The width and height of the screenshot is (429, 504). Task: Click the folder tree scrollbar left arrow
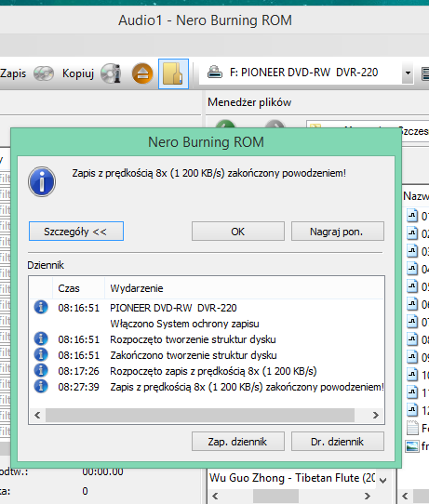coord(215,496)
